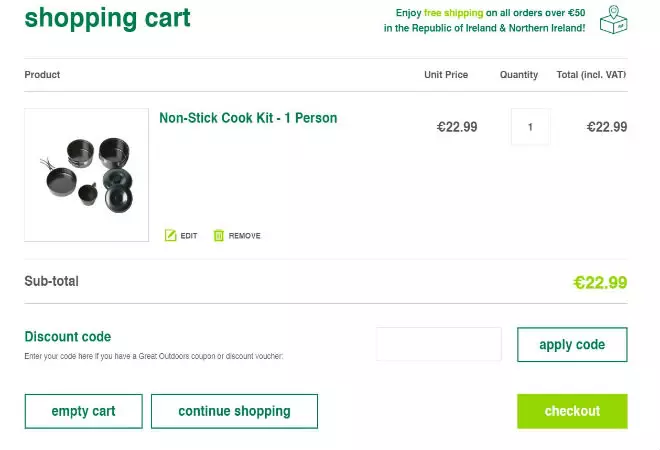Click the Quantity column header
The height and width of the screenshot is (450, 660).
pyautogui.click(x=519, y=75)
